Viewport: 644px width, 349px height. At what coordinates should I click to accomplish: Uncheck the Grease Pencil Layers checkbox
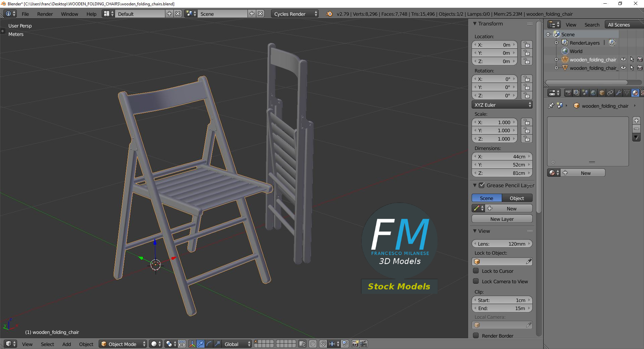click(x=482, y=185)
